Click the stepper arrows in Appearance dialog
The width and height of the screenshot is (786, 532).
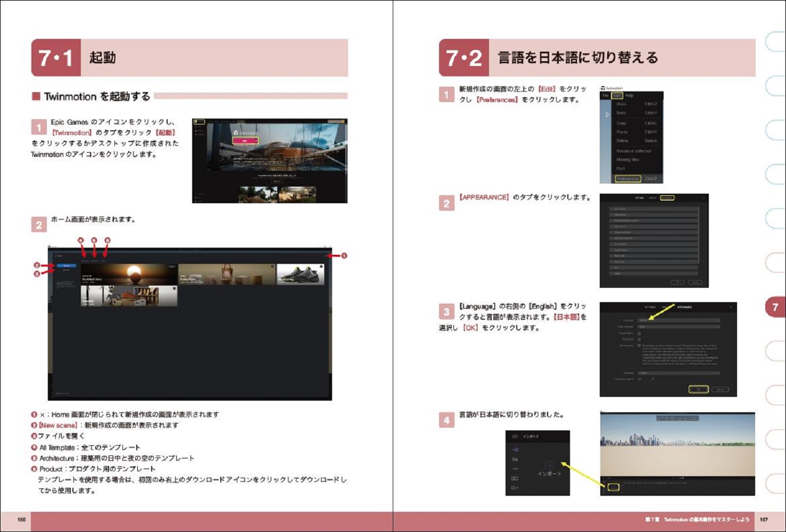coord(652,379)
